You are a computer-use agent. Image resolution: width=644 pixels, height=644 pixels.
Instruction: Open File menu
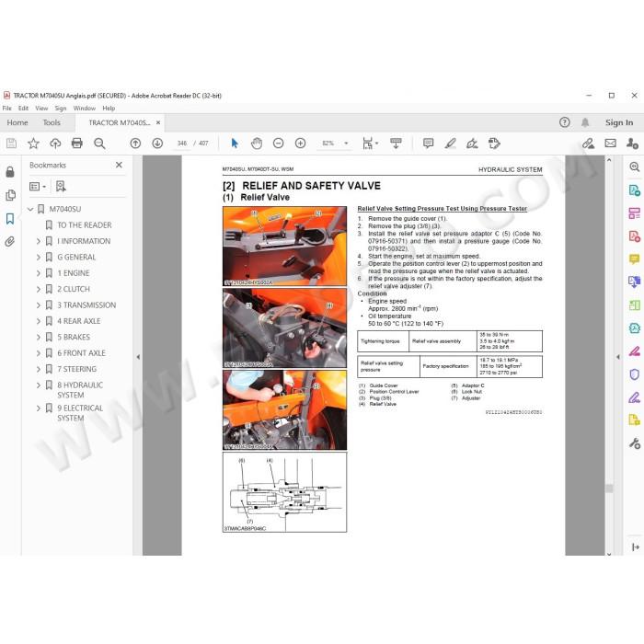tap(7, 109)
